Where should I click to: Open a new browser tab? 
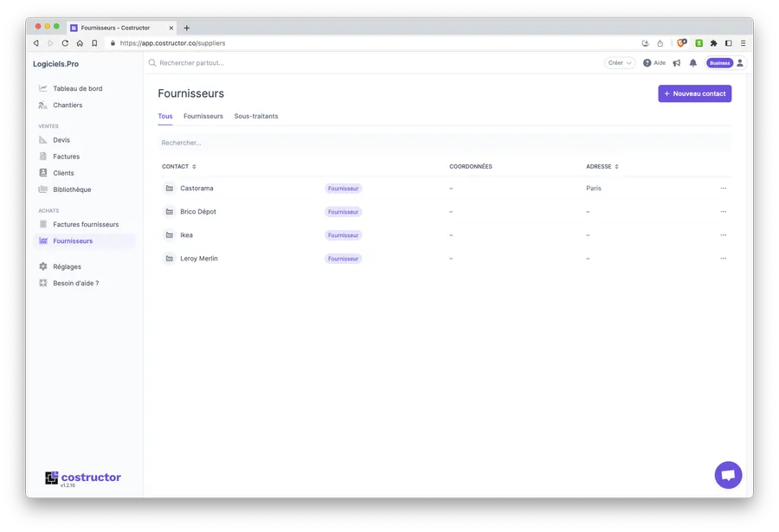click(187, 28)
